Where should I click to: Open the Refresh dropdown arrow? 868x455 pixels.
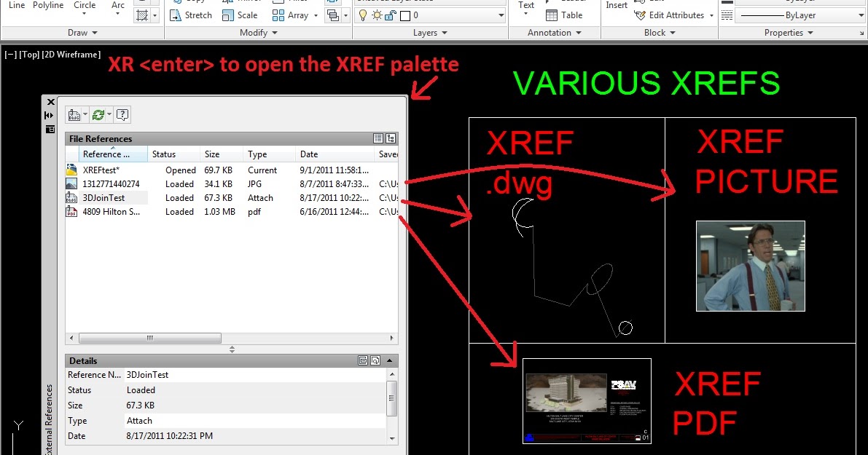point(109,115)
